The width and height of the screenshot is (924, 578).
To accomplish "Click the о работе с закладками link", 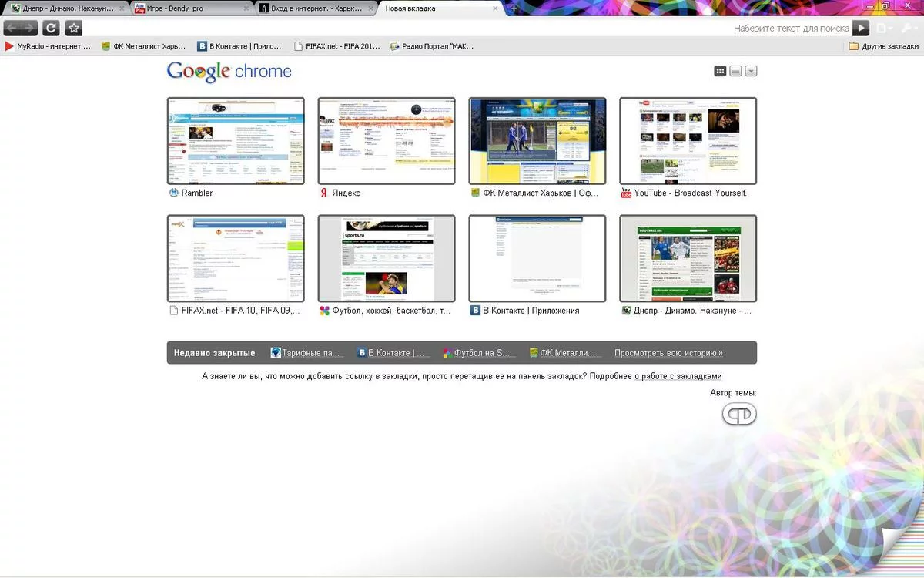I will pyautogui.click(x=678, y=376).
